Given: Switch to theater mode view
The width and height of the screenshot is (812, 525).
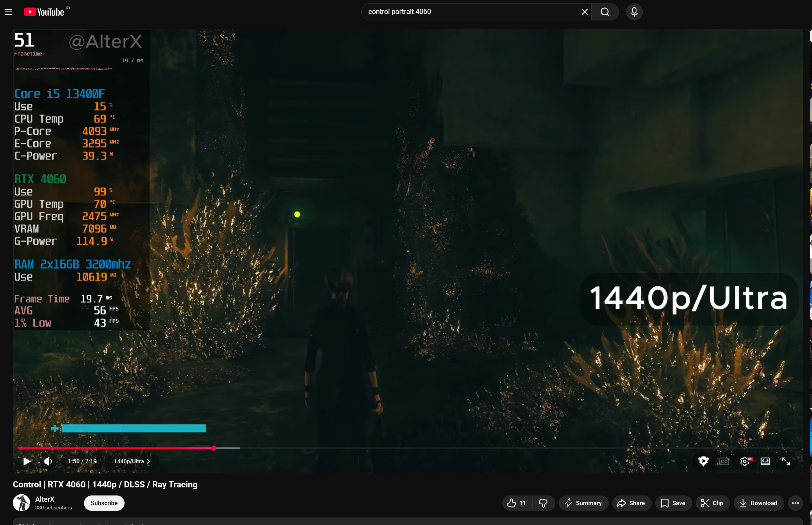Looking at the screenshot, I should click(765, 461).
